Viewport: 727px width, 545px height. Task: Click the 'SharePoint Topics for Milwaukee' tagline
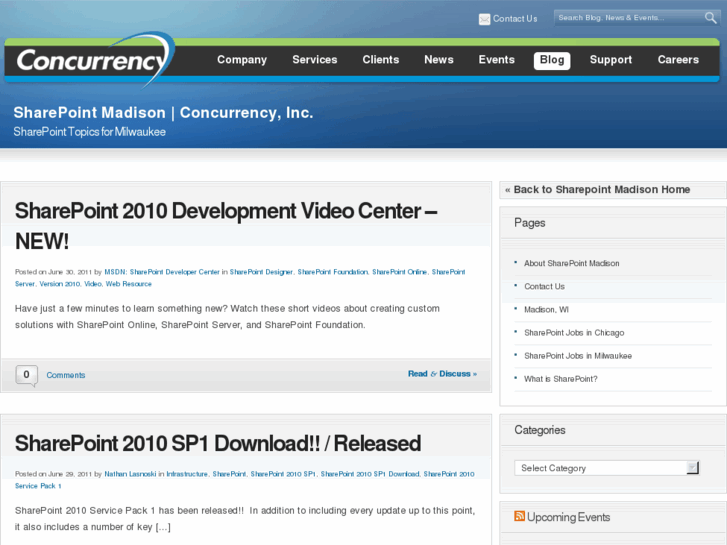(x=89, y=132)
